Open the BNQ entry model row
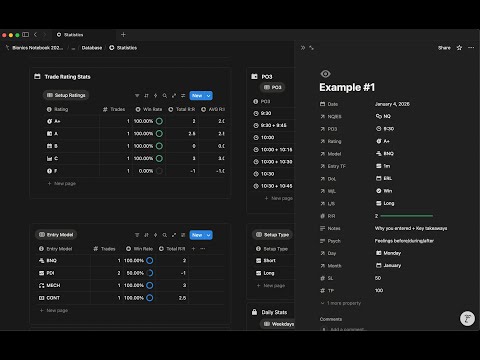The height and width of the screenshot is (360, 480). click(x=48, y=261)
